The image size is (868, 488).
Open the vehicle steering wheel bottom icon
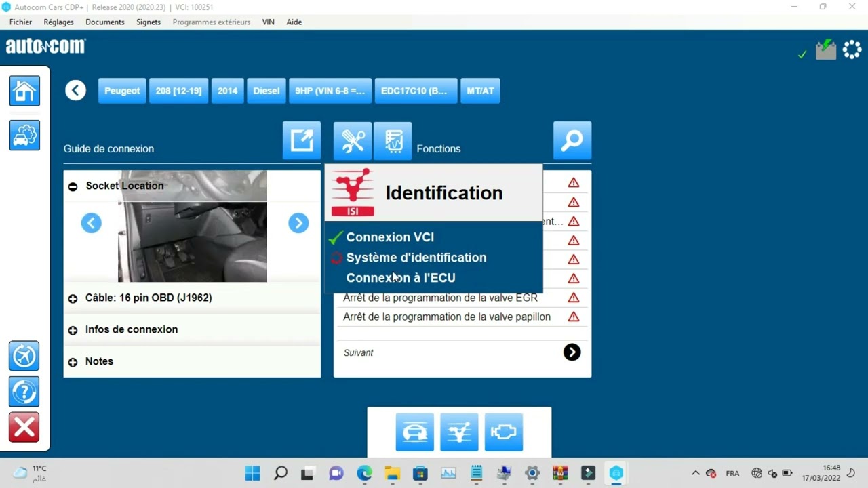pos(415,432)
